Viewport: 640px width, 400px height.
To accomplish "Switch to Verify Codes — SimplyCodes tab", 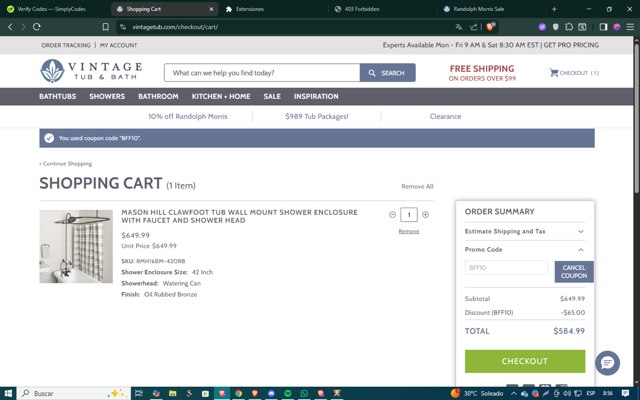I will [51, 9].
